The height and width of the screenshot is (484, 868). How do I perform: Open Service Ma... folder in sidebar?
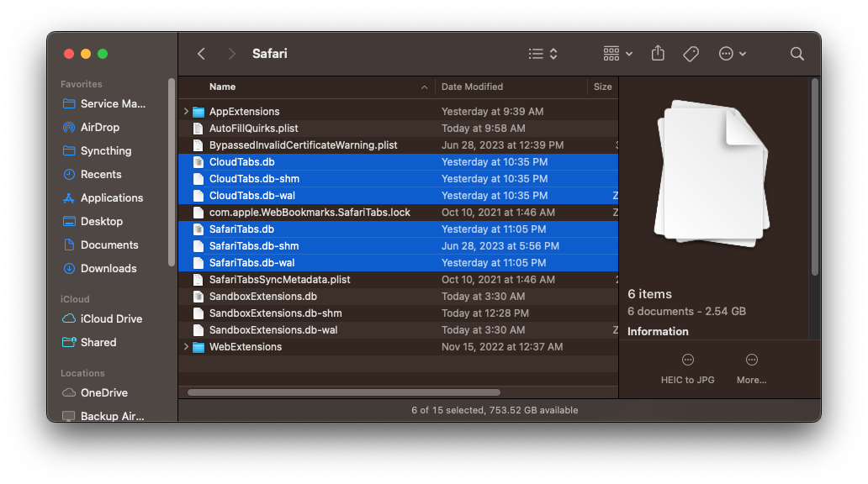click(x=113, y=103)
